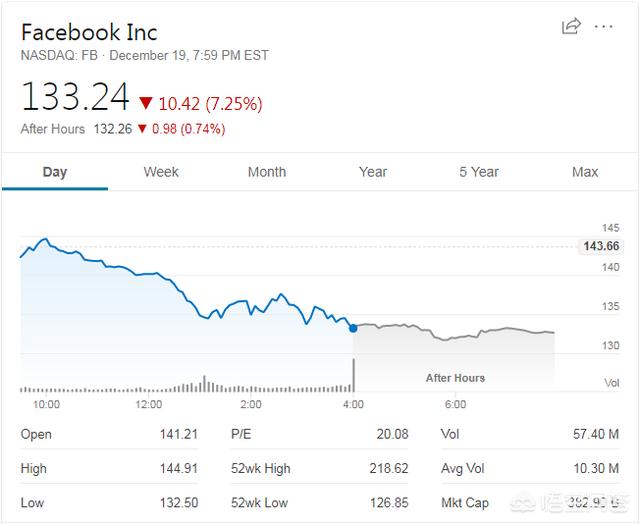
Task: Switch to the Week chart tab
Action: click(x=161, y=172)
